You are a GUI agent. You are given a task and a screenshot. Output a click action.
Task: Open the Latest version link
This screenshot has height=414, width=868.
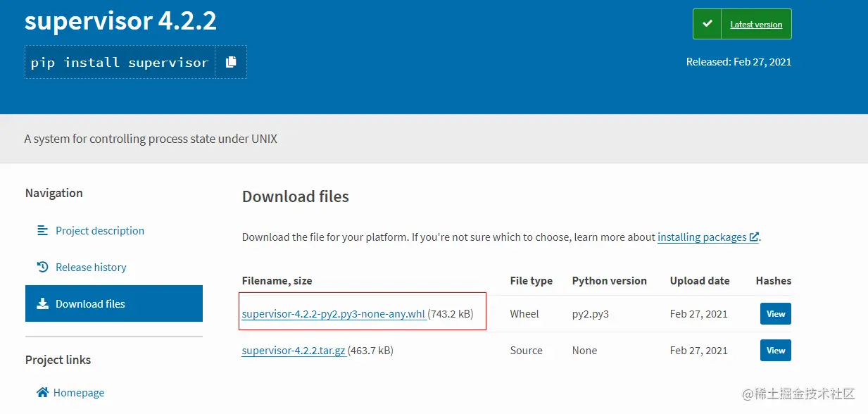756,25
